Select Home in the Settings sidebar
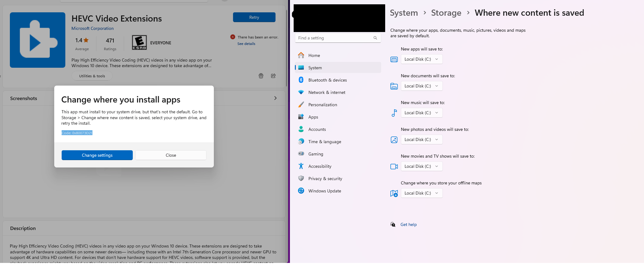Screen dimensions: 644x266 [x=338, y=55]
